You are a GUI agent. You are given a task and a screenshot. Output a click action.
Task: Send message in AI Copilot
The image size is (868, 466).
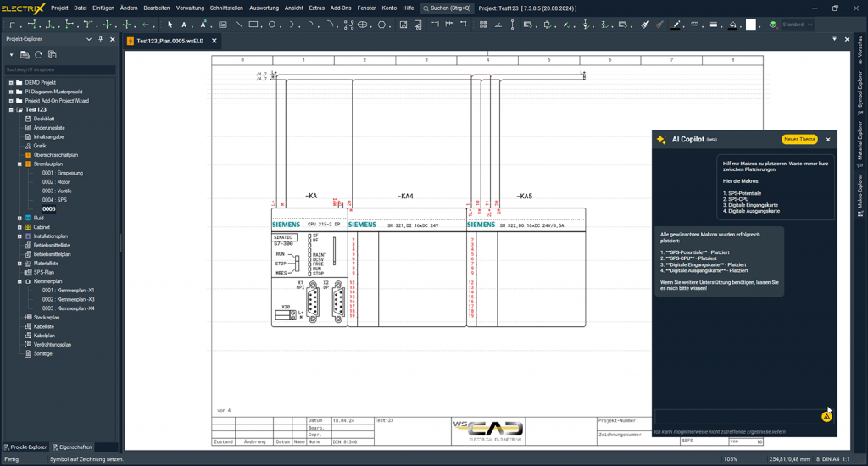coord(826,417)
